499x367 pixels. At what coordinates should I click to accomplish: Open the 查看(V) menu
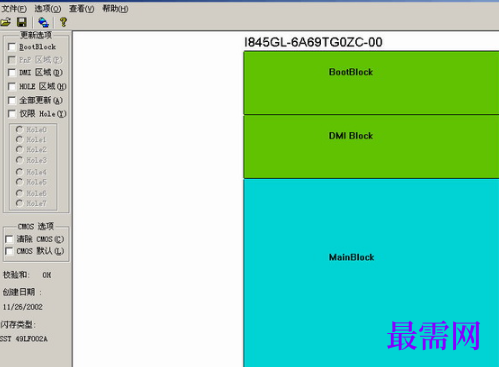(82, 8)
